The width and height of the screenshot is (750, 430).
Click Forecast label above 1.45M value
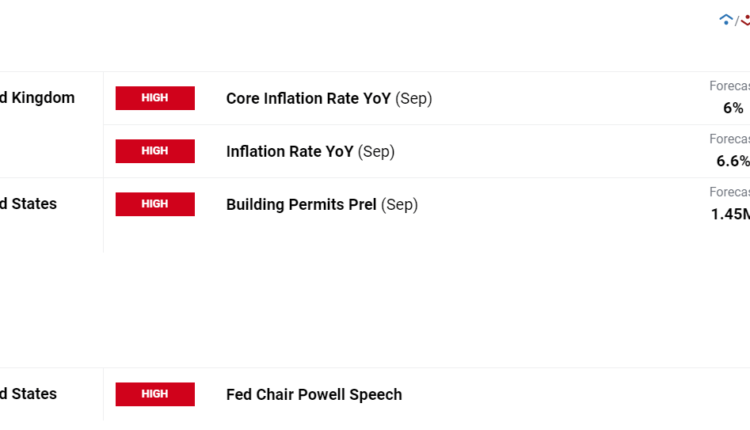click(729, 192)
